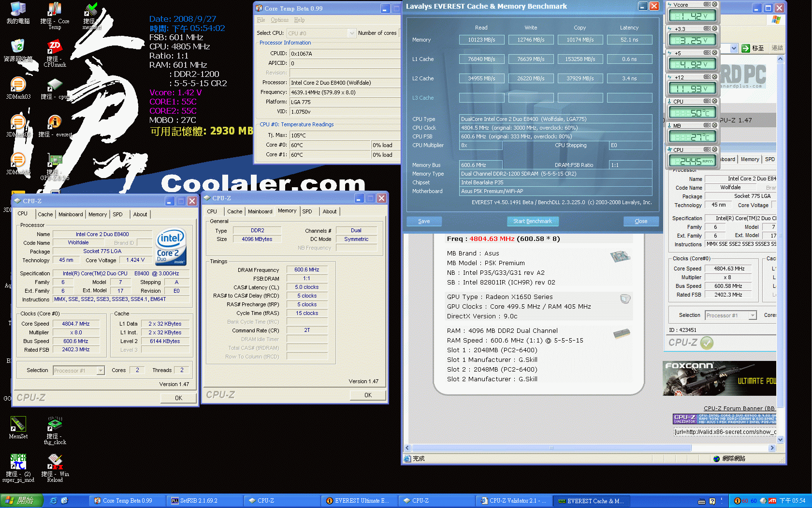
Task: Open the Win Reload desktop shortcut
Action: tap(55, 468)
